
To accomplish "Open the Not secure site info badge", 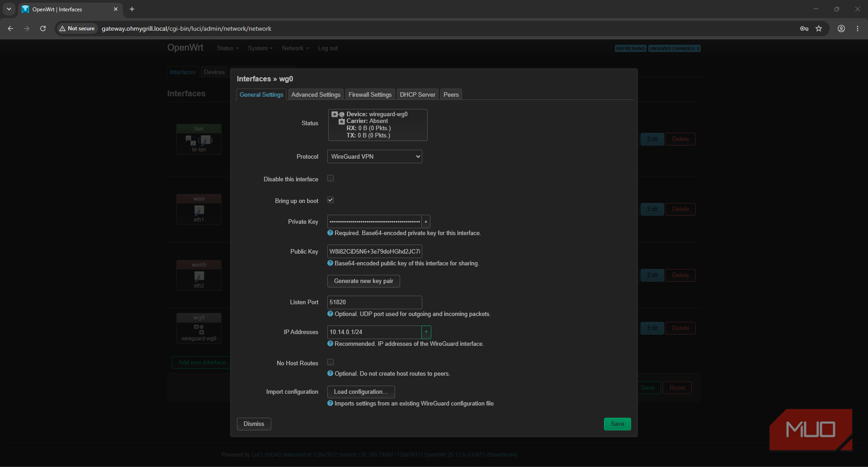I will [x=77, y=28].
